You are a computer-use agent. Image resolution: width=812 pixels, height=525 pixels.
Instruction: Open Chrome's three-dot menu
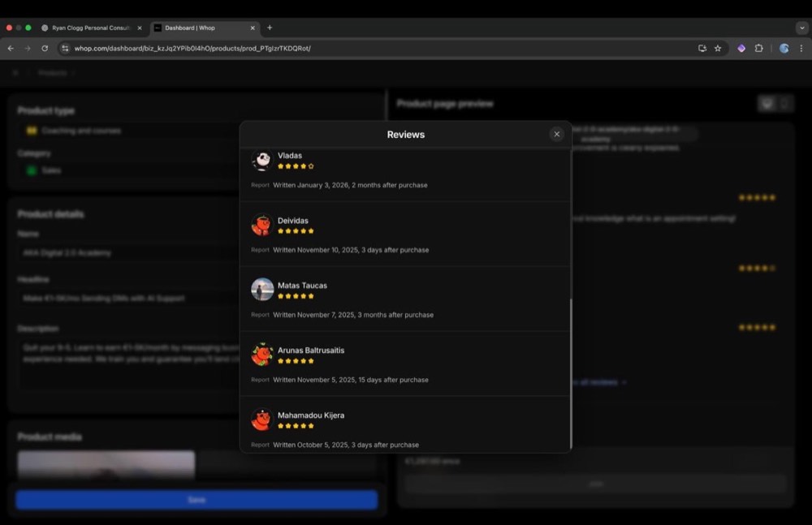[801, 48]
